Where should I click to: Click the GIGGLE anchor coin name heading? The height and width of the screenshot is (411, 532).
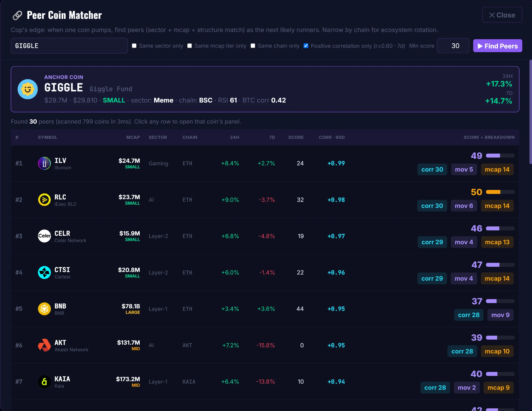coord(64,88)
